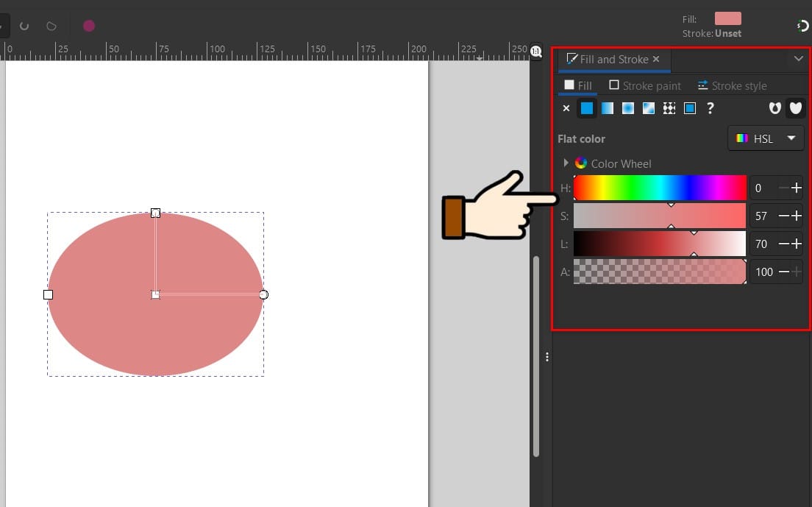Open the dock panel chevron menu
Screen dimensions: 812x507
pyautogui.click(x=798, y=58)
